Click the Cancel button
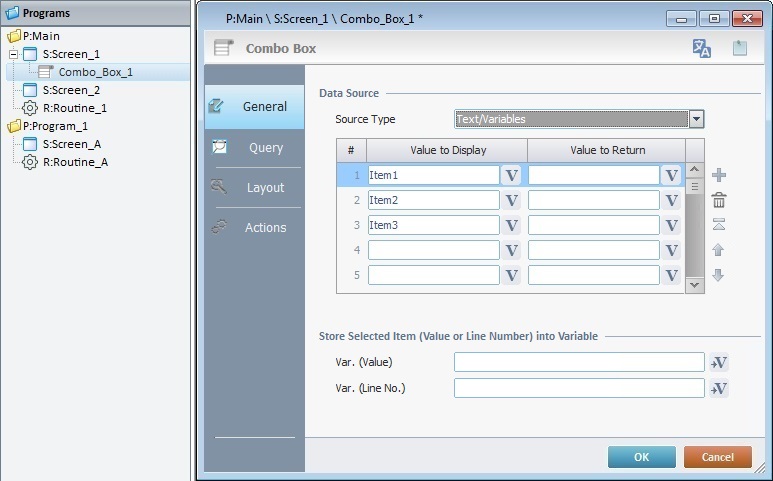Viewport: 773px width, 481px height. [717, 457]
